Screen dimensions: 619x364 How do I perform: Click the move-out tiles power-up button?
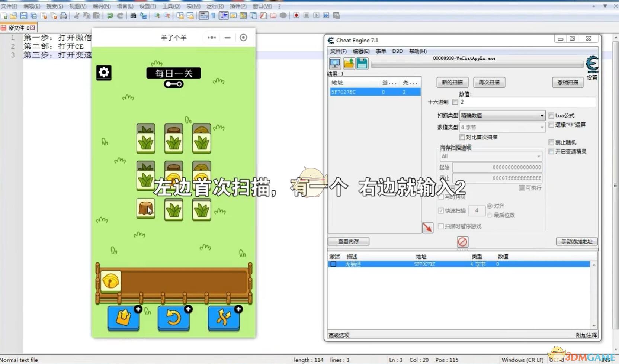[124, 317]
